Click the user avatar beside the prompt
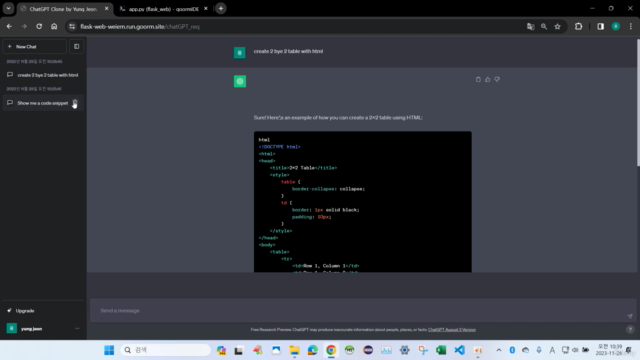This screenshot has height=360, width=640. click(240, 53)
